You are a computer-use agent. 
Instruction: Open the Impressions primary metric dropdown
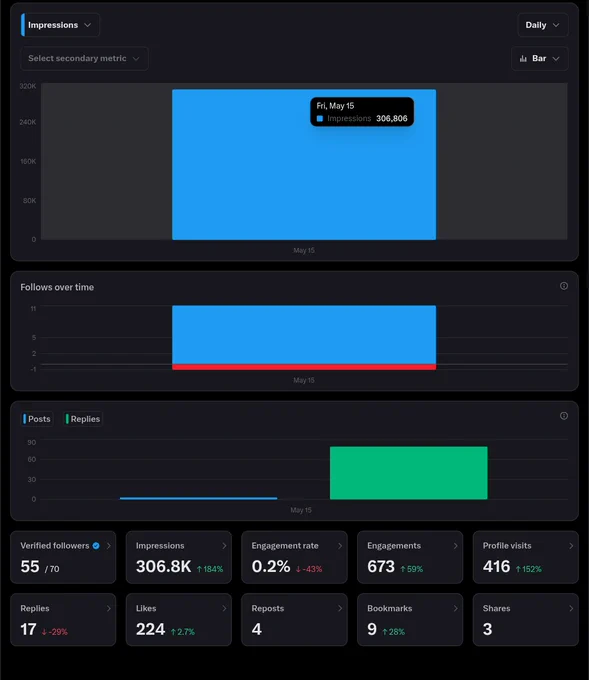click(x=60, y=25)
